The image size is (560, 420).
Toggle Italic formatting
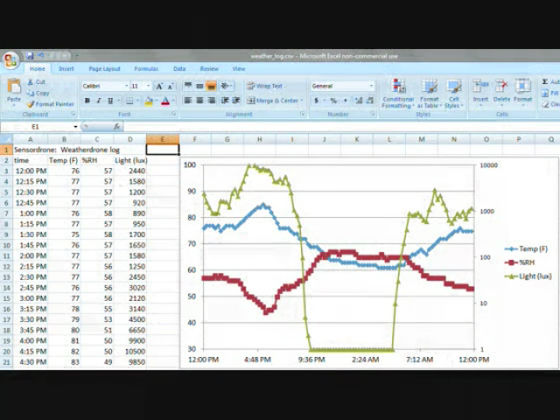[x=99, y=101]
